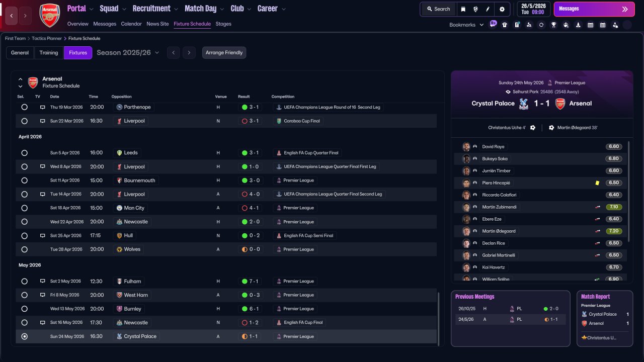Click the fixture list vertical scrollbar
Image resolution: width=644 pixels, height=362 pixels.
pyautogui.click(x=439, y=319)
